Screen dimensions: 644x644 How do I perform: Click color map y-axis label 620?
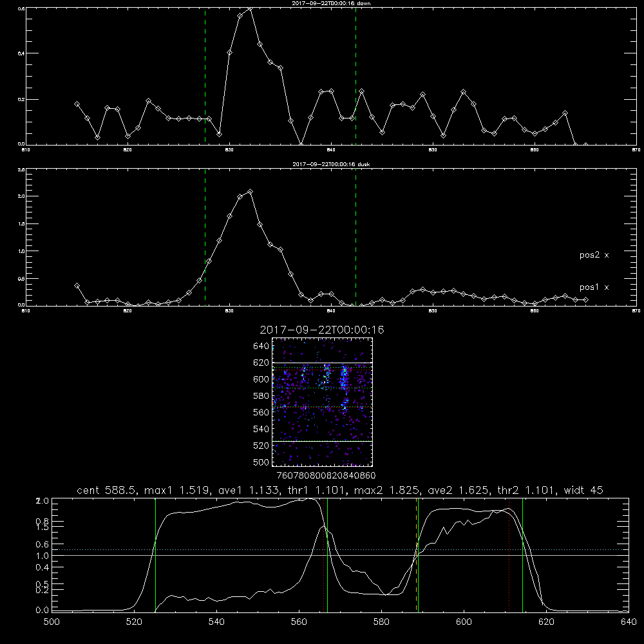pos(261,363)
